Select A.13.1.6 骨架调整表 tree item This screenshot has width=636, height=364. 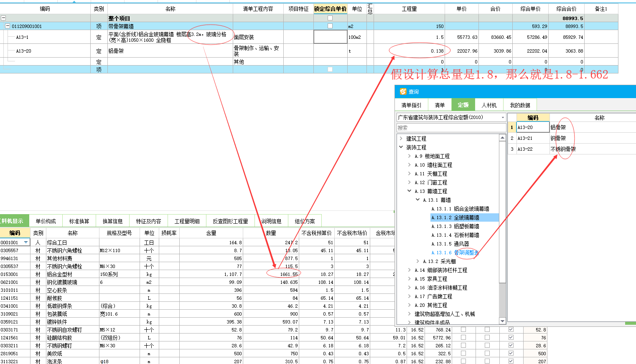coord(455,253)
